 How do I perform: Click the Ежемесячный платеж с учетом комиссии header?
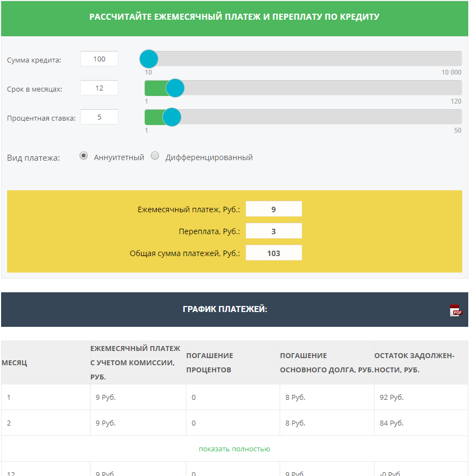pos(135,362)
